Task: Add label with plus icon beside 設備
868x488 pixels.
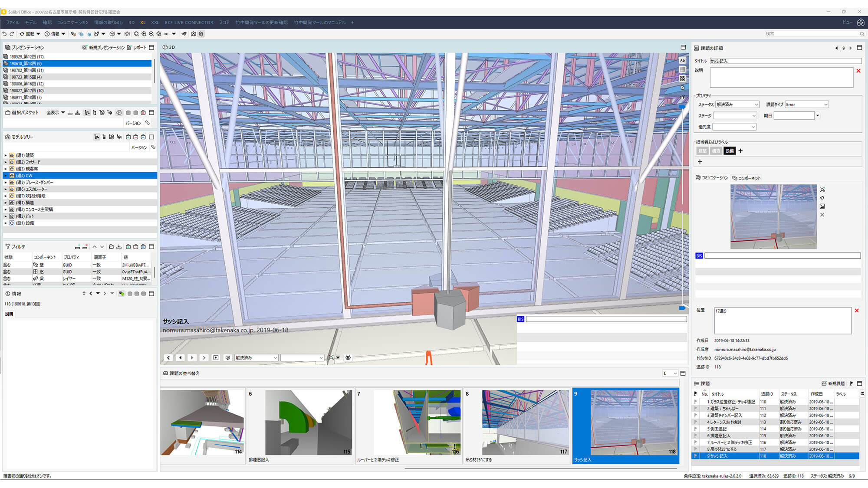Action: pyautogui.click(x=741, y=151)
